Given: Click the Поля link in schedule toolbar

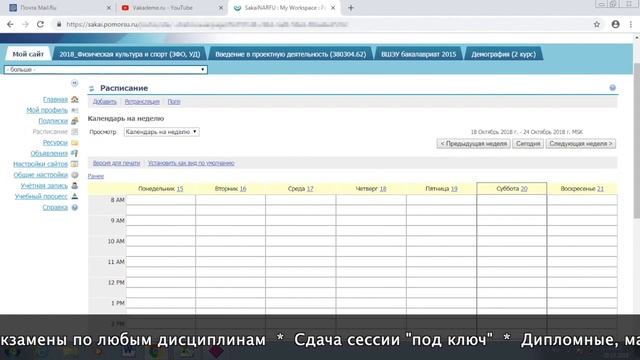Looking at the screenshot, I should [x=174, y=102].
